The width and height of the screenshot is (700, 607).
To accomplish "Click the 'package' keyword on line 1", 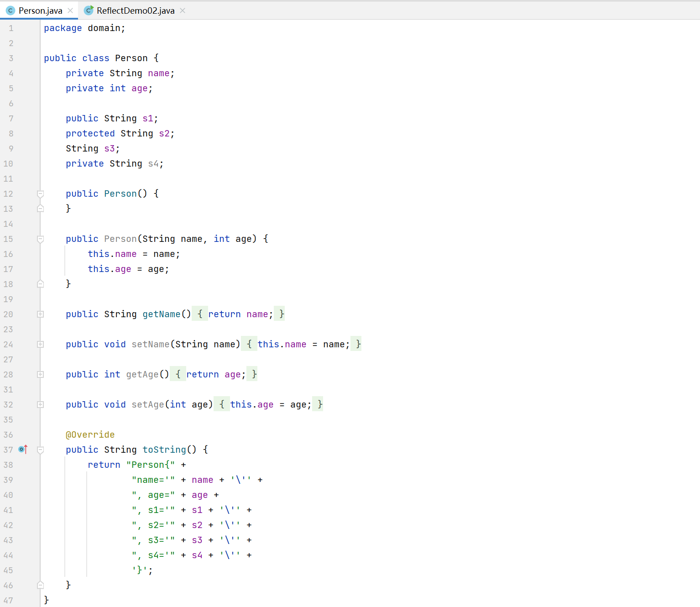I will (63, 28).
